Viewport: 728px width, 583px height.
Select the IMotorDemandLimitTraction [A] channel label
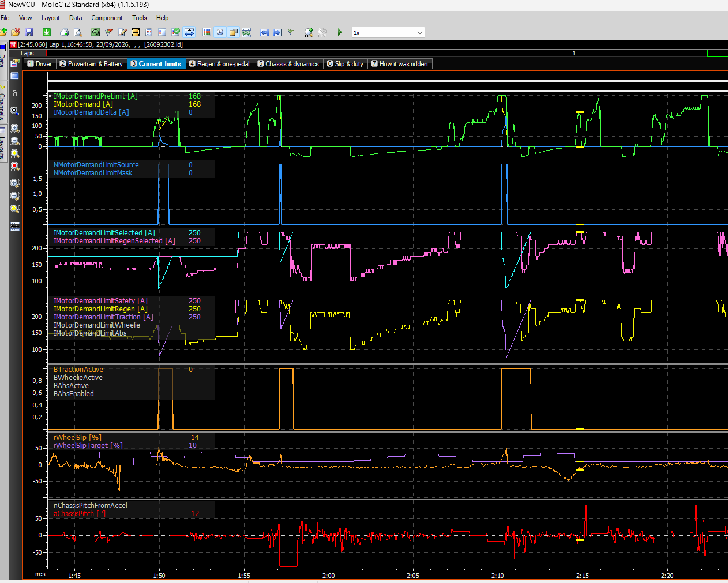[103, 317]
